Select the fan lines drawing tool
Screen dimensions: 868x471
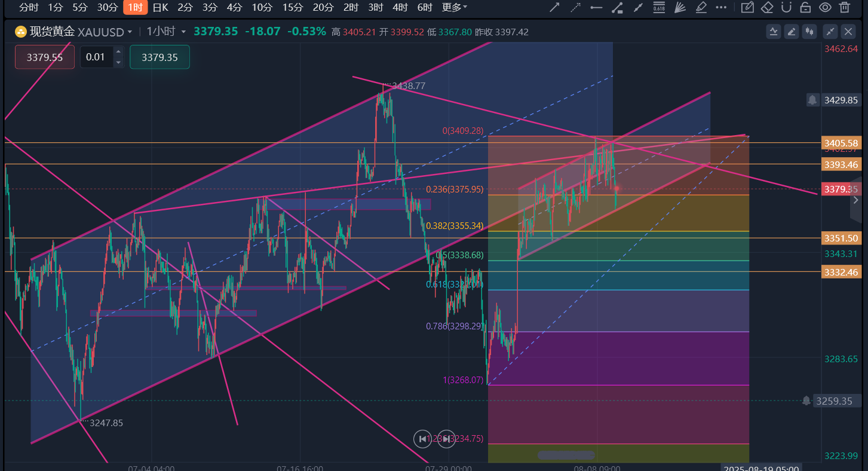point(679,8)
